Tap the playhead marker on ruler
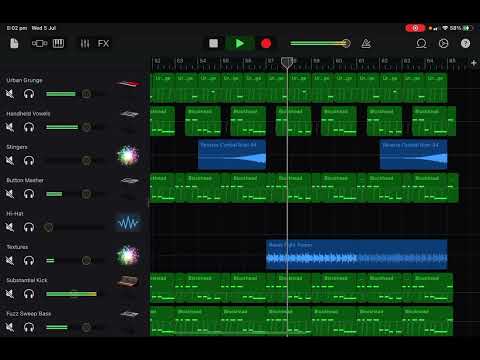This screenshot has width=480, height=360. point(287,62)
